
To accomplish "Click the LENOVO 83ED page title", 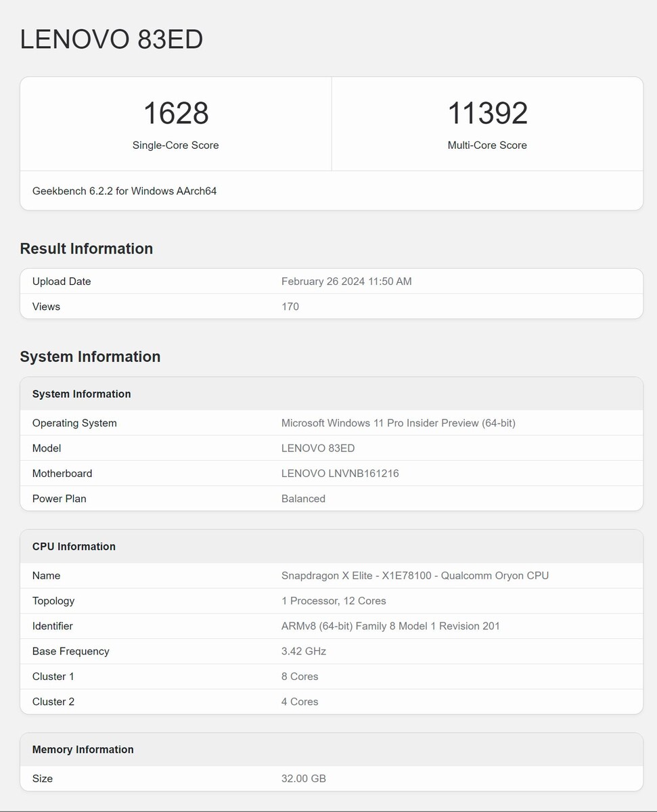I will pos(112,39).
